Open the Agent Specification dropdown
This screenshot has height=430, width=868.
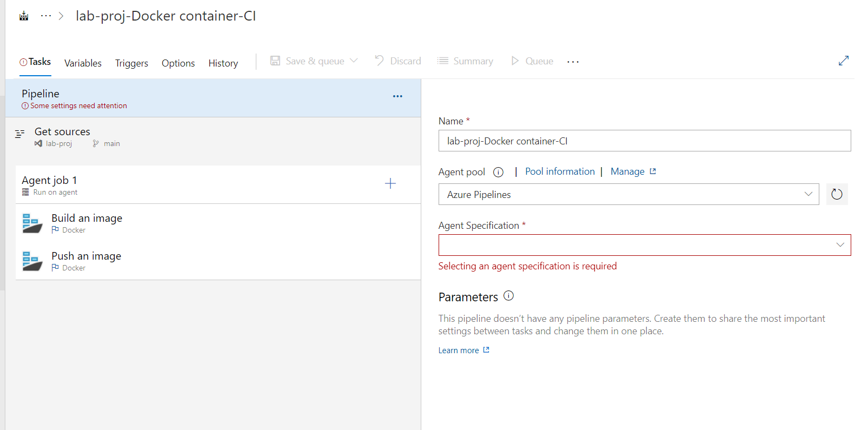tap(645, 245)
